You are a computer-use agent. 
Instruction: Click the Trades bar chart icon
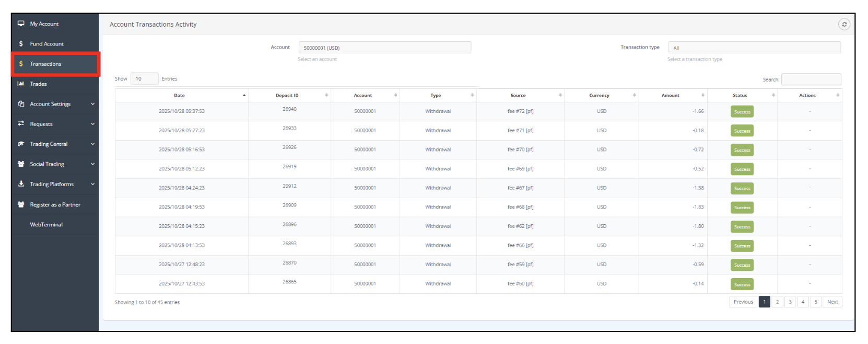(x=21, y=84)
